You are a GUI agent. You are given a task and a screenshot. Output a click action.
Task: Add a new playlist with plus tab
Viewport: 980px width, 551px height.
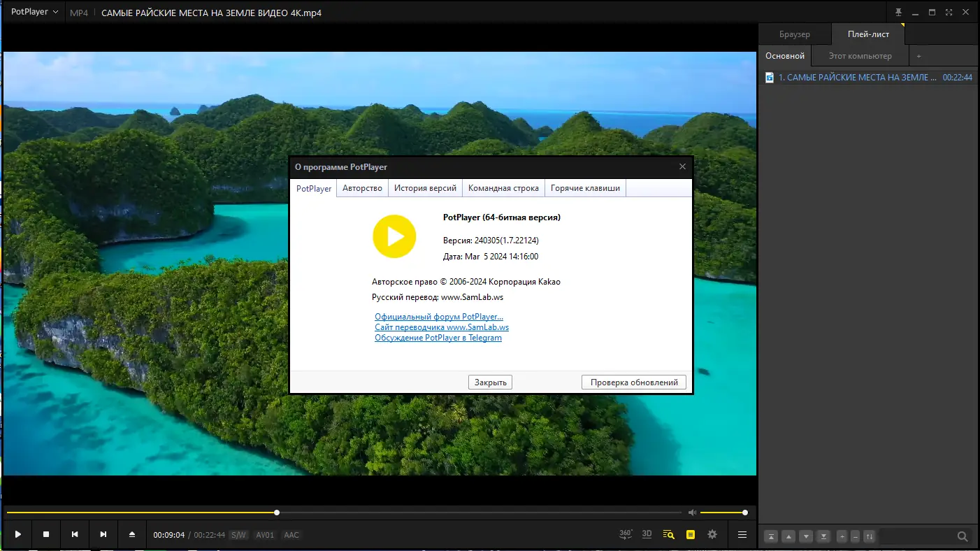918,56
